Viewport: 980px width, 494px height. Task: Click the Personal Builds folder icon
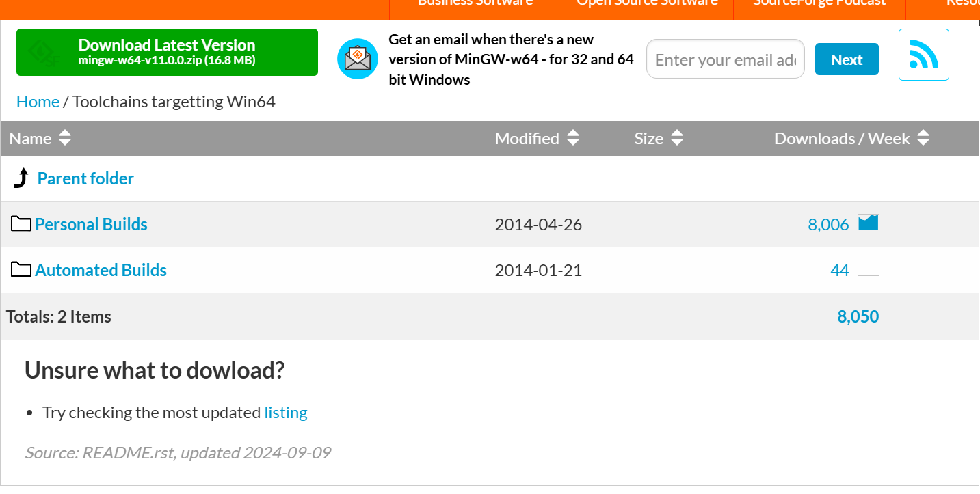21,224
